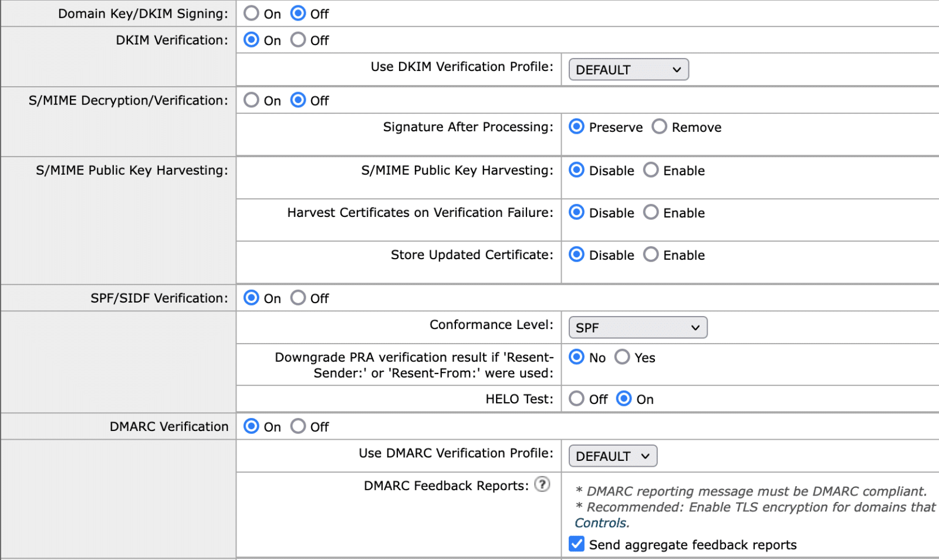Turn off SPF/SIDF Verification
This screenshot has height=560, width=939.
(298, 298)
